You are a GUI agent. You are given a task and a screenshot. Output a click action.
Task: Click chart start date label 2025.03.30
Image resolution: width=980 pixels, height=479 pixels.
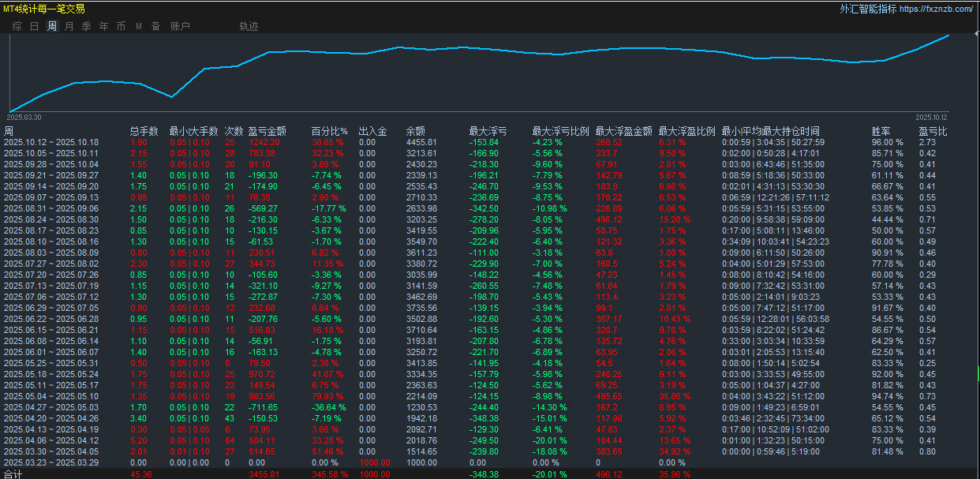[x=24, y=116]
